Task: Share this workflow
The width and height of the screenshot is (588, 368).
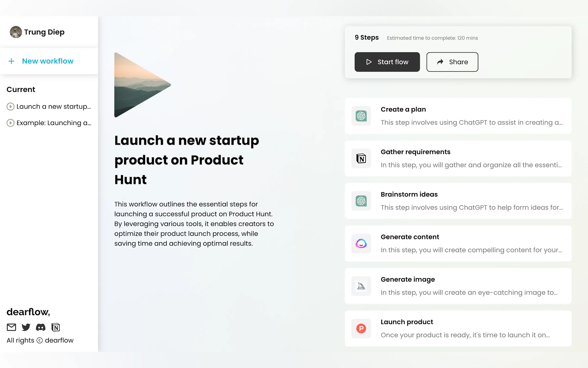Action: (x=452, y=62)
